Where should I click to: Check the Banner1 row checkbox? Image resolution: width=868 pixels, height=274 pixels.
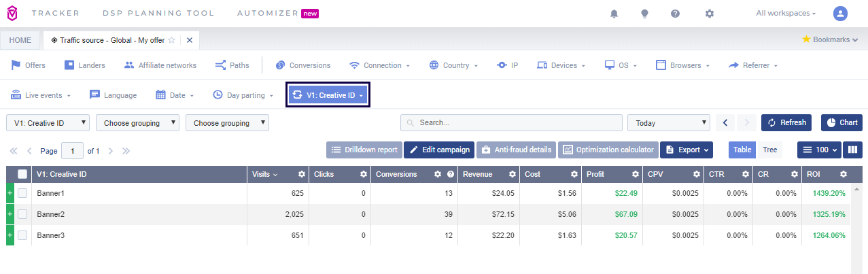coord(22,194)
